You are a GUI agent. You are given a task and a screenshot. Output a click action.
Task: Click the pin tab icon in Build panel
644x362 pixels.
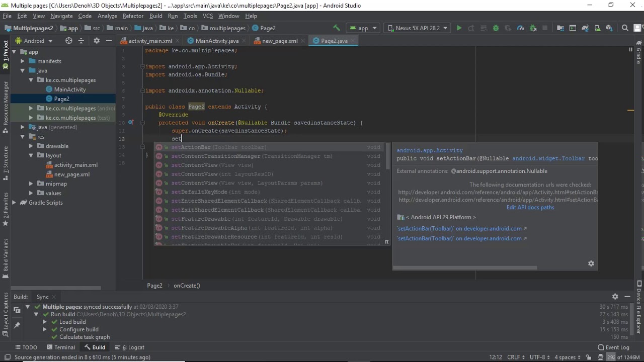pyautogui.click(x=17, y=325)
